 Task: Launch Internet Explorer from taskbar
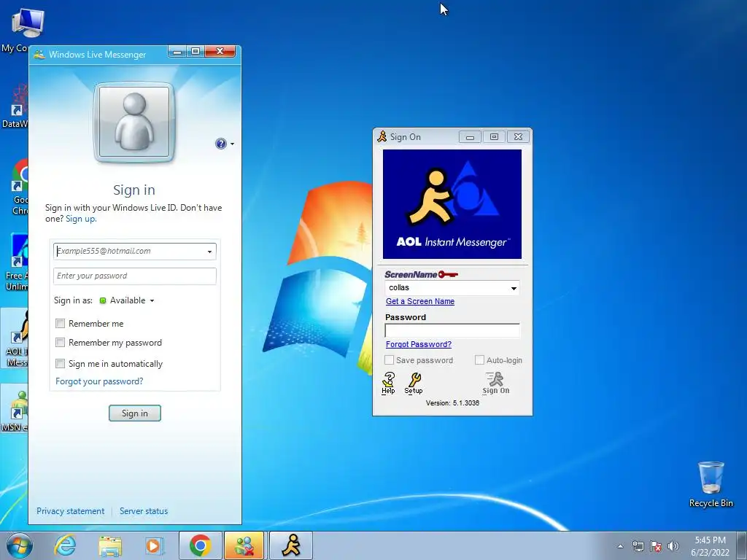click(x=65, y=545)
